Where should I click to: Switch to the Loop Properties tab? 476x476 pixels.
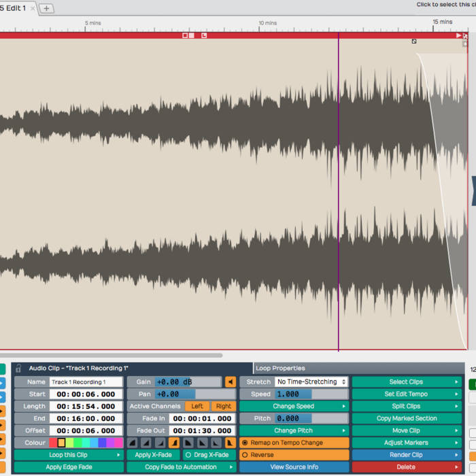(x=280, y=368)
